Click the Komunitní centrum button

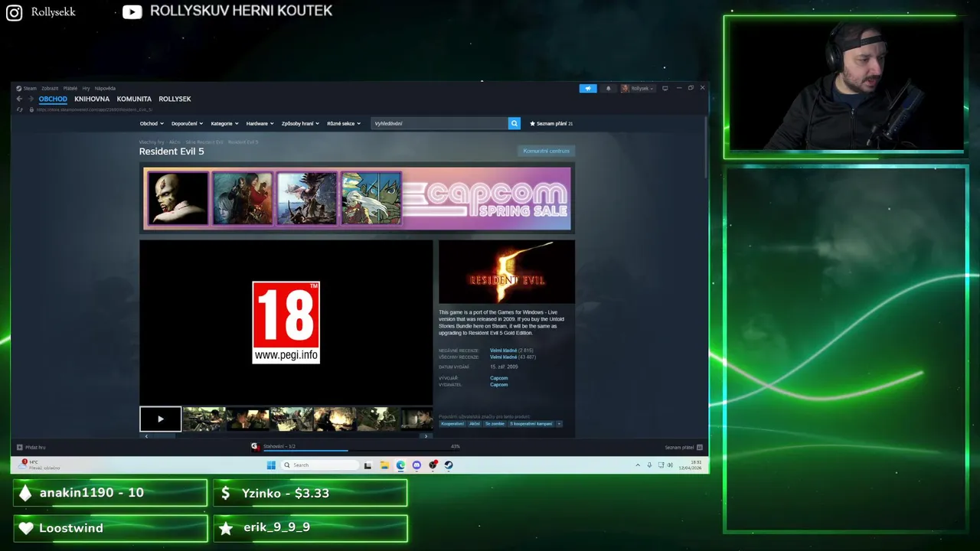tap(546, 151)
